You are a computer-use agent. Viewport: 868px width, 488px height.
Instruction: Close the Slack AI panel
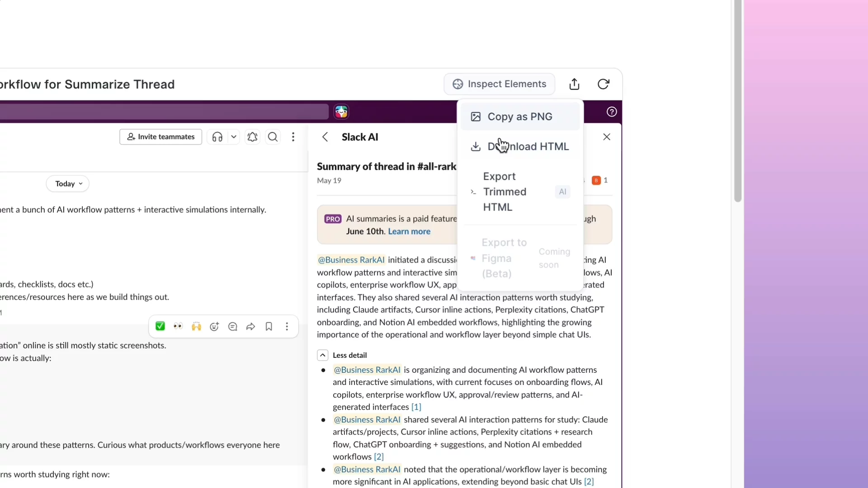point(607,137)
